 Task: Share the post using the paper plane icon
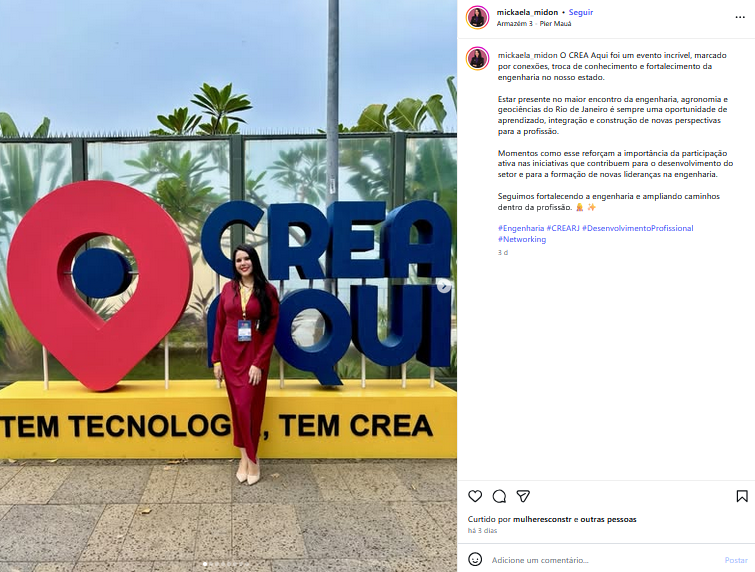(523, 496)
